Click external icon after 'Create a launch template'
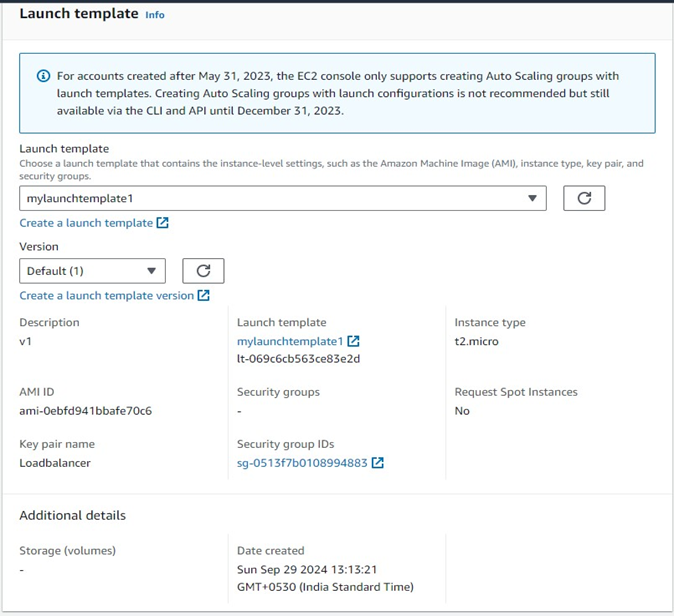This screenshot has width=674, height=616. [163, 223]
